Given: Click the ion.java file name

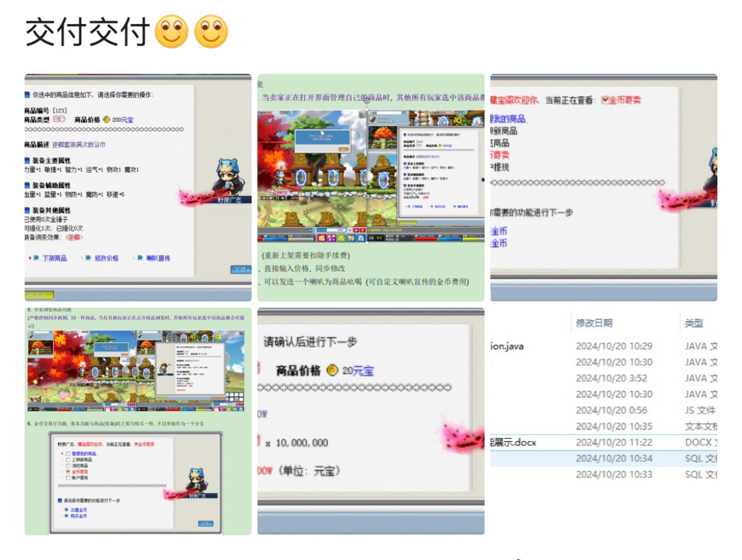Looking at the screenshot, I should [x=507, y=346].
